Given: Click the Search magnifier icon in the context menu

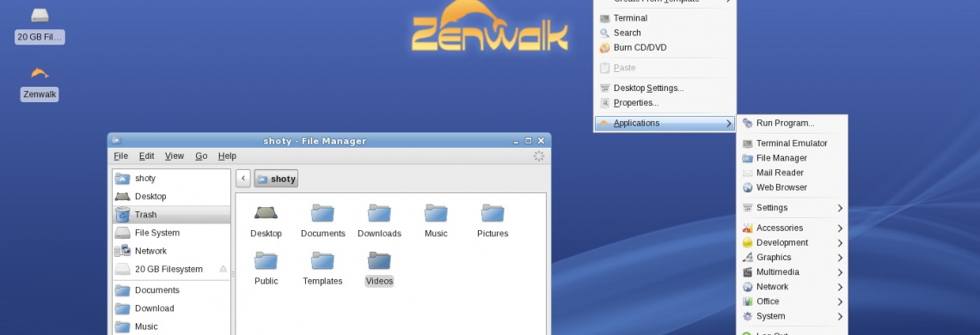Looking at the screenshot, I should pyautogui.click(x=604, y=33).
